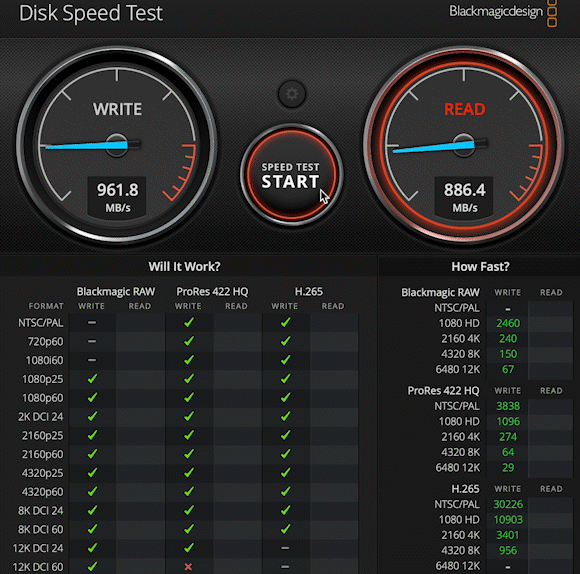Click the green checkmark for 1080p25 Blackmagic RAW
The width and height of the screenshot is (580, 574).
click(92, 378)
